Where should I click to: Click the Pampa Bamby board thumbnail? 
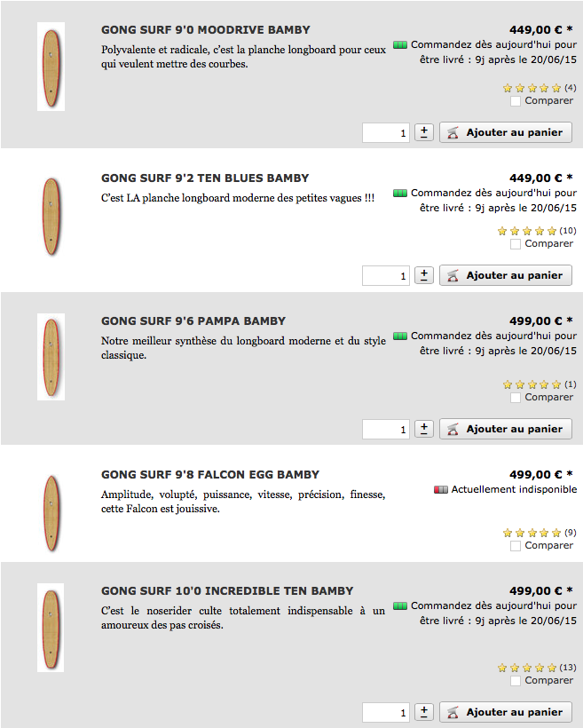click(51, 356)
